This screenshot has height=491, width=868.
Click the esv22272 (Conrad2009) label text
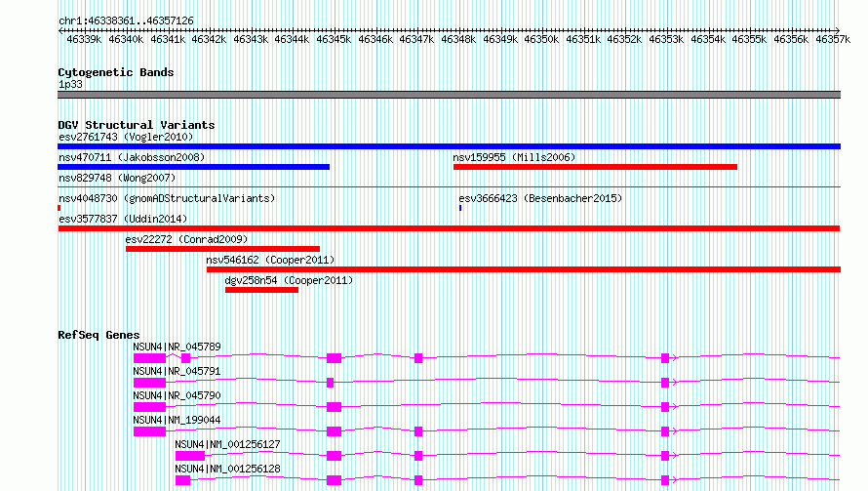(x=186, y=239)
